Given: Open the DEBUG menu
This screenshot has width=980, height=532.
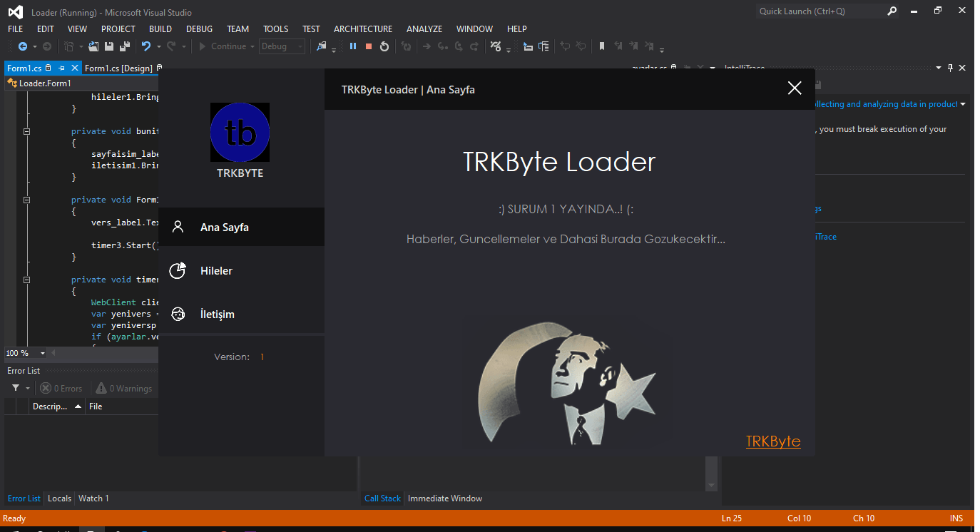Looking at the screenshot, I should [x=199, y=29].
